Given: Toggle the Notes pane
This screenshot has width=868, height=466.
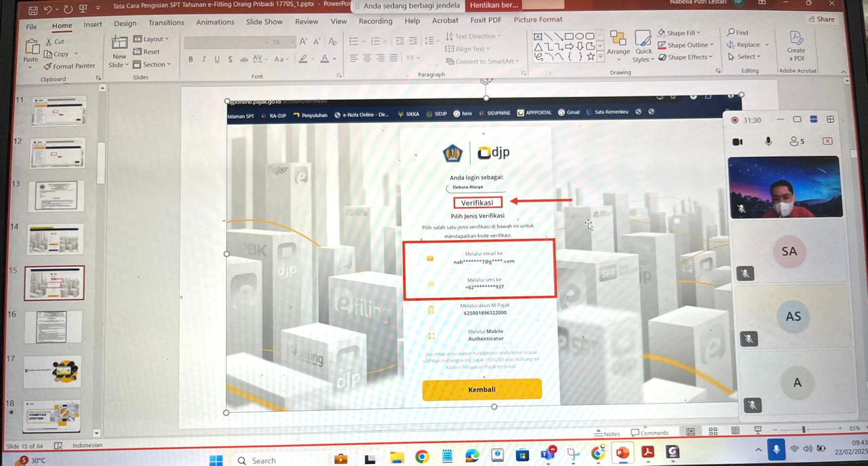Looking at the screenshot, I should [607, 433].
